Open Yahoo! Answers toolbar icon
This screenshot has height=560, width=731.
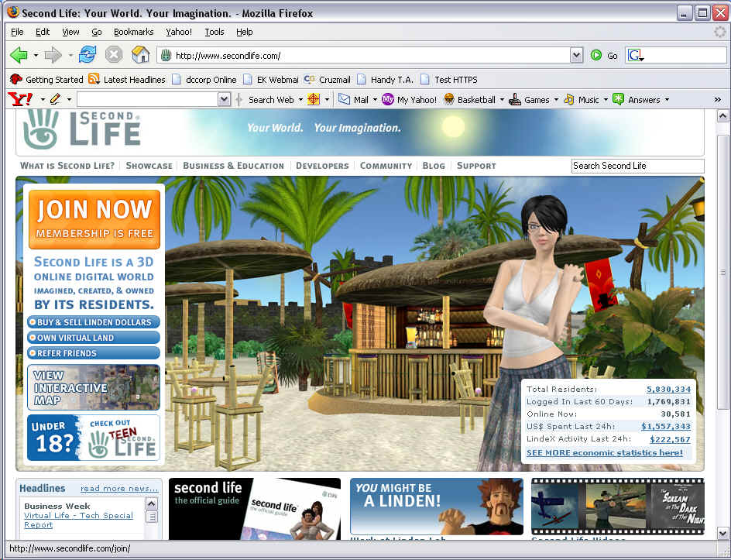(x=619, y=99)
